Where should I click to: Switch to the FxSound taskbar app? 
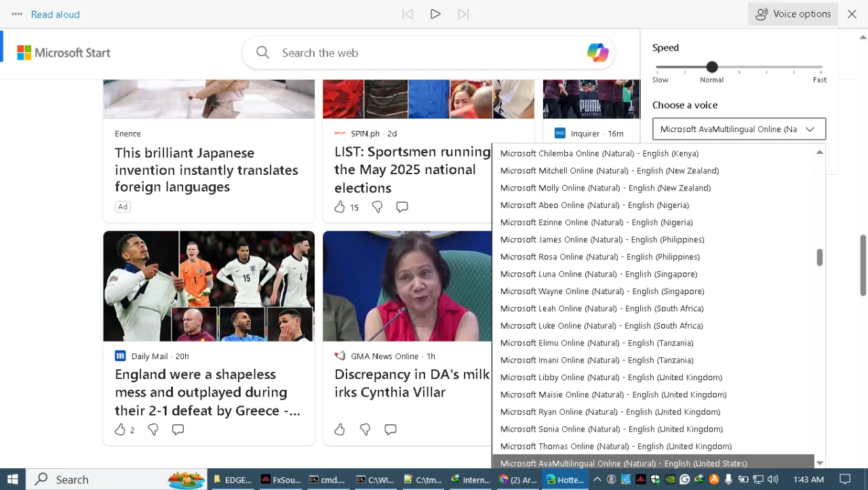tap(280, 479)
